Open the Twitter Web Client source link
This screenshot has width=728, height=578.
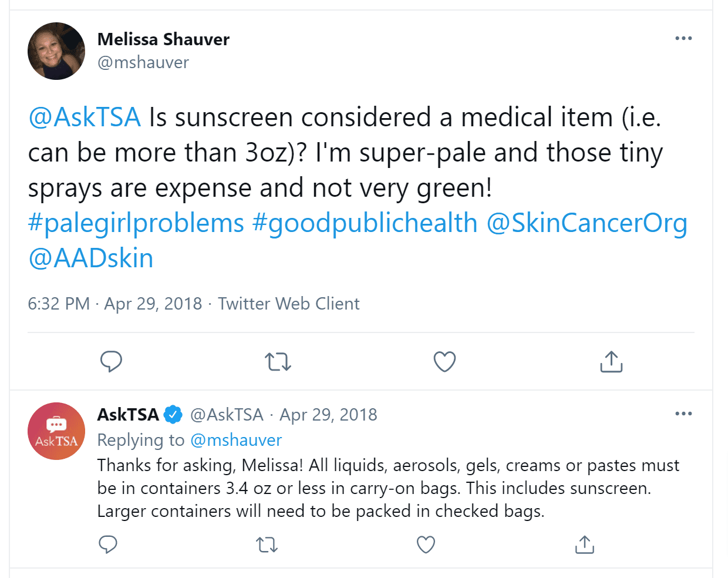pyautogui.click(x=289, y=304)
